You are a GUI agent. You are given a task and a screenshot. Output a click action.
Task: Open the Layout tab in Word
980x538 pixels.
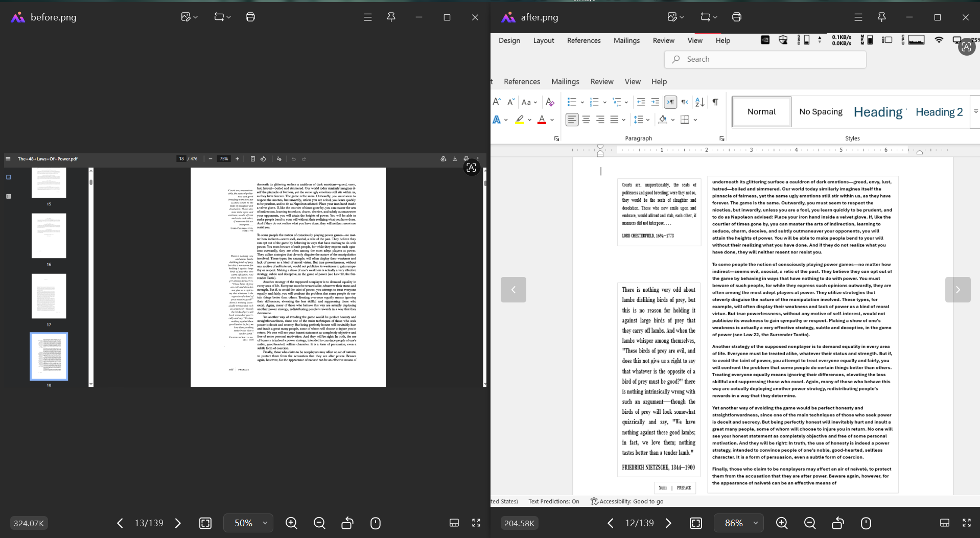point(544,40)
